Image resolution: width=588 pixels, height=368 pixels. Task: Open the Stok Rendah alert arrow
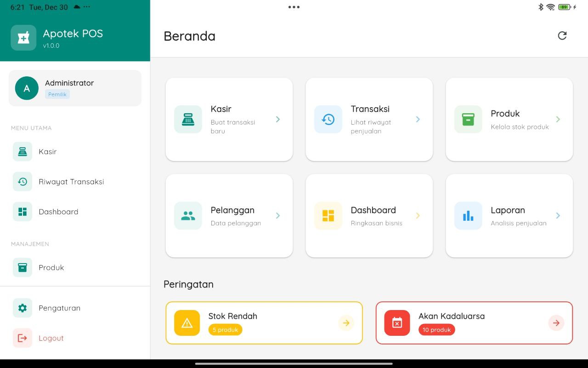click(346, 323)
